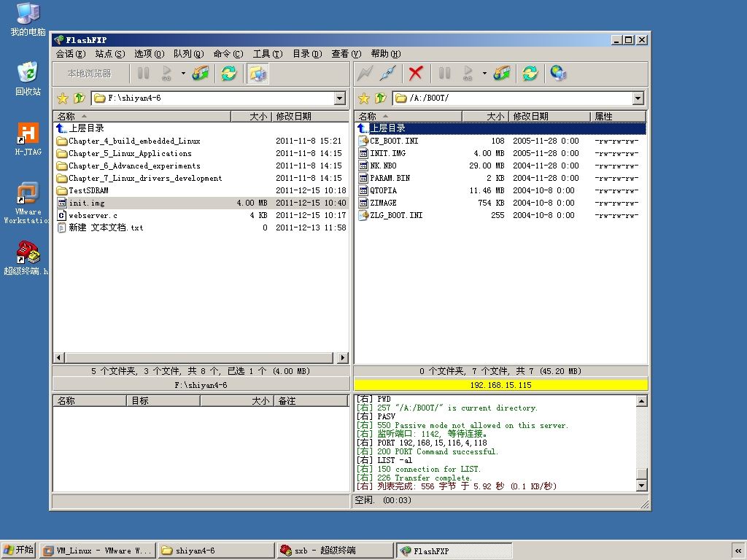
Task: Click the left pane up-folder icon
Action: click(x=79, y=98)
